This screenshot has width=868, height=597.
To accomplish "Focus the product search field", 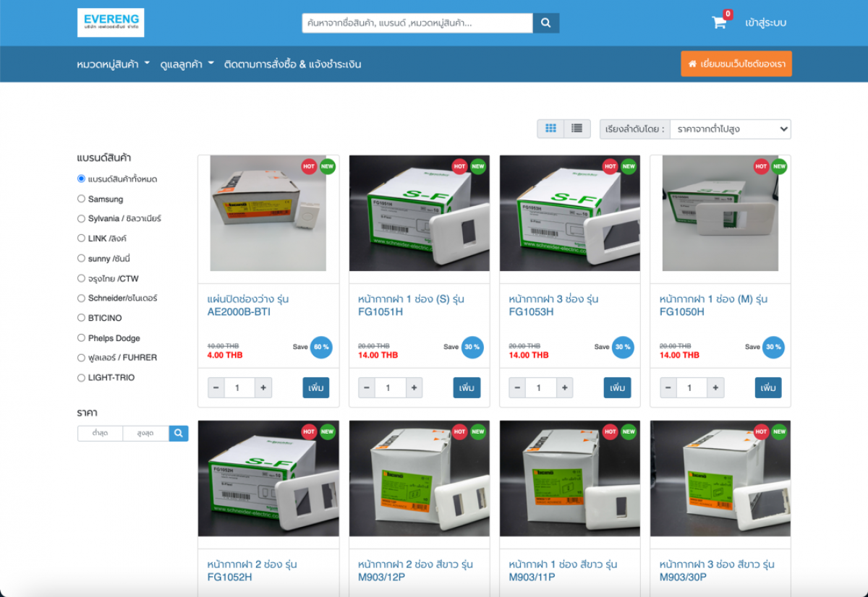I will 417,22.
